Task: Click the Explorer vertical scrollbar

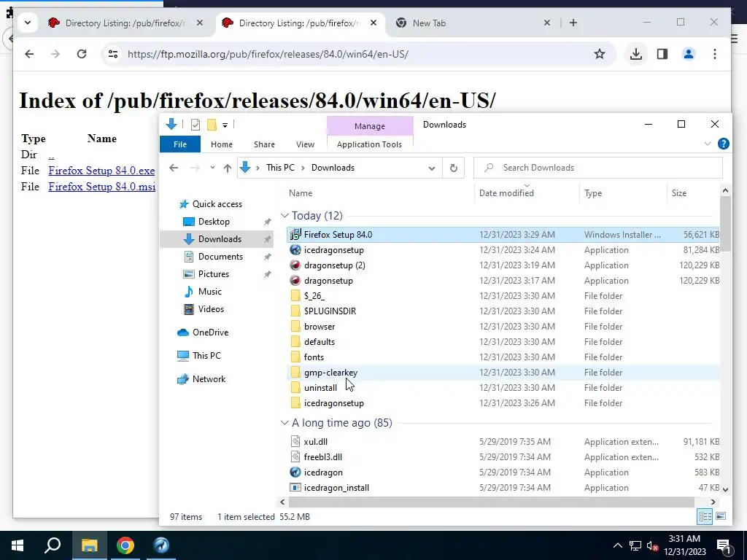Action: point(725,224)
